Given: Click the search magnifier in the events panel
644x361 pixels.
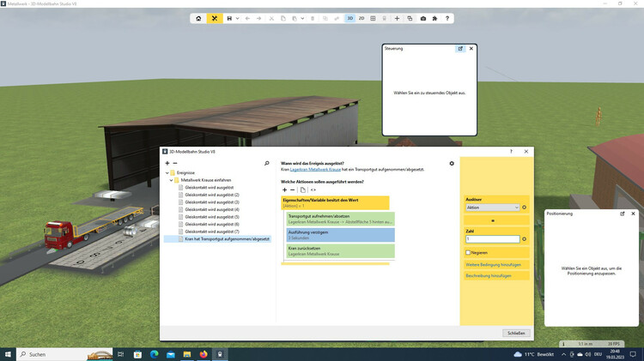Looking at the screenshot, I should [x=267, y=163].
